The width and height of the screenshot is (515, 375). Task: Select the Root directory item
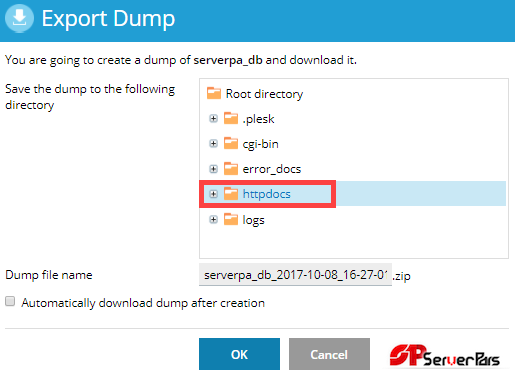coord(264,94)
